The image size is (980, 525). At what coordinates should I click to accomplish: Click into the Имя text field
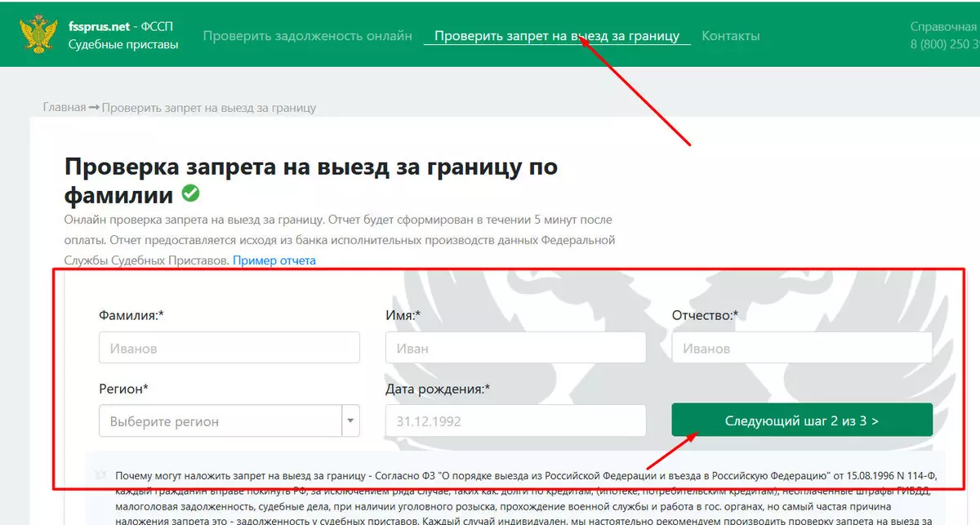(x=515, y=348)
